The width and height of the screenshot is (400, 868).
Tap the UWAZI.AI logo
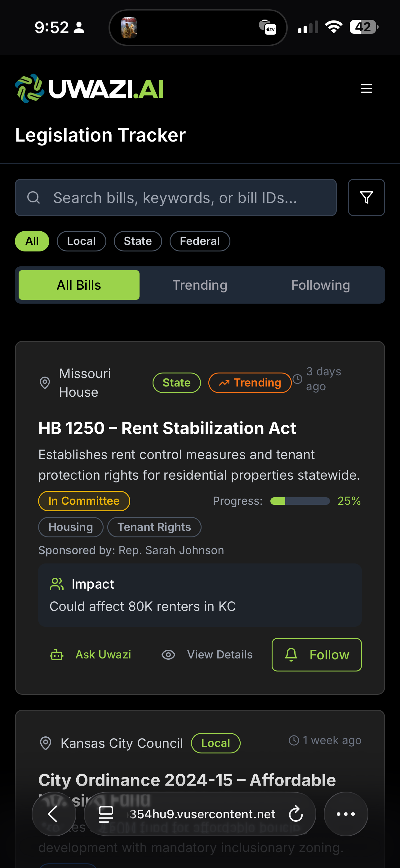click(89, 88)
